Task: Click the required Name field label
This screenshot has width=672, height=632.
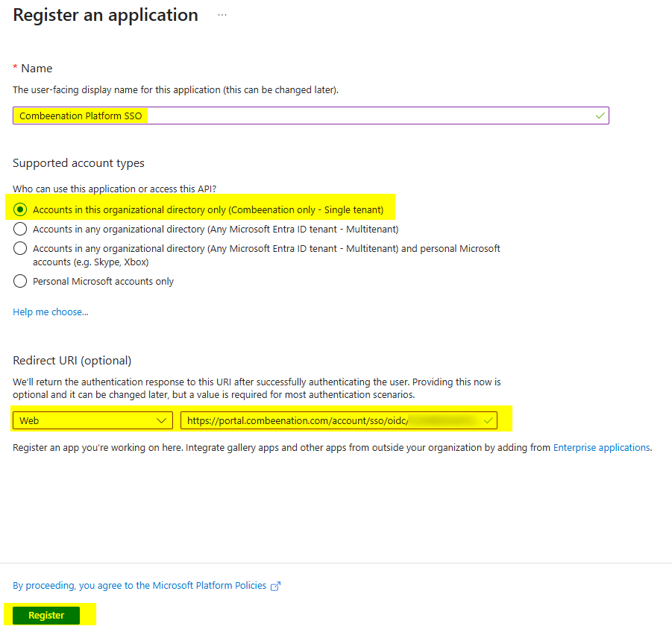Action: (x=36, y=69)
